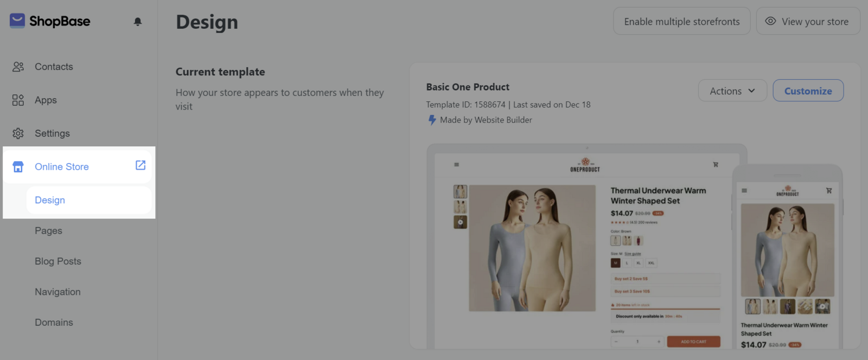The image size is (868, 360).
Task: Expand the Actions dropdown
Action: 732,91
